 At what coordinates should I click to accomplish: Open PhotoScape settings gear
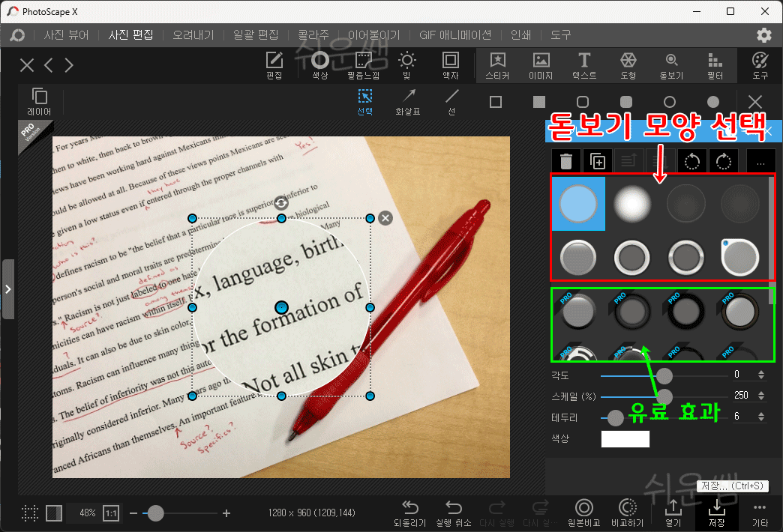click(x=764, y=35)
